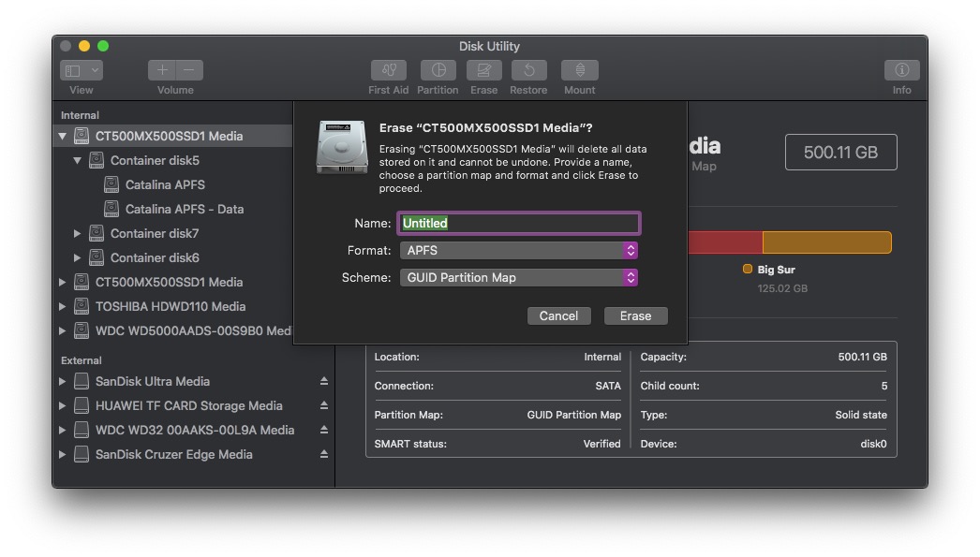Open the Info toolbar button
Screen dimensions: 980x557
pos(902,70)
